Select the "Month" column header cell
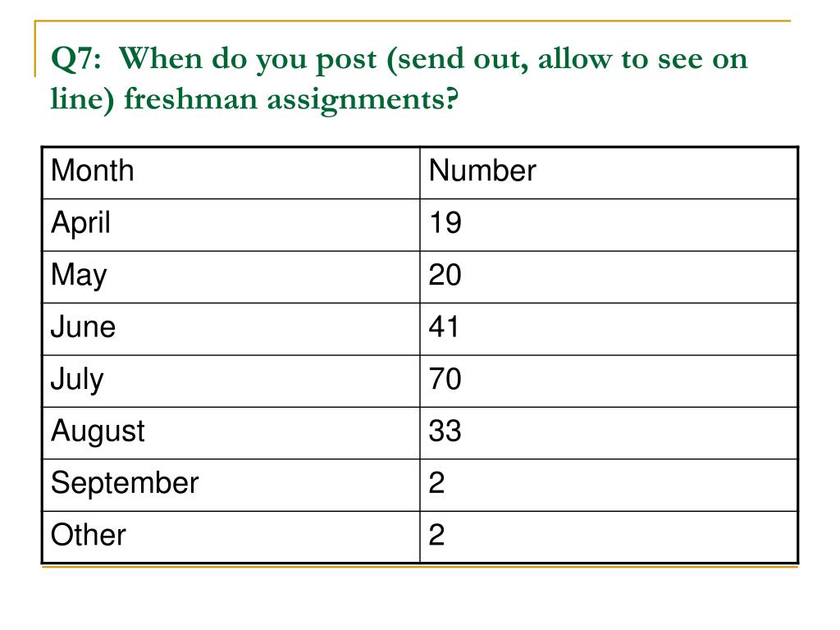 92,171
